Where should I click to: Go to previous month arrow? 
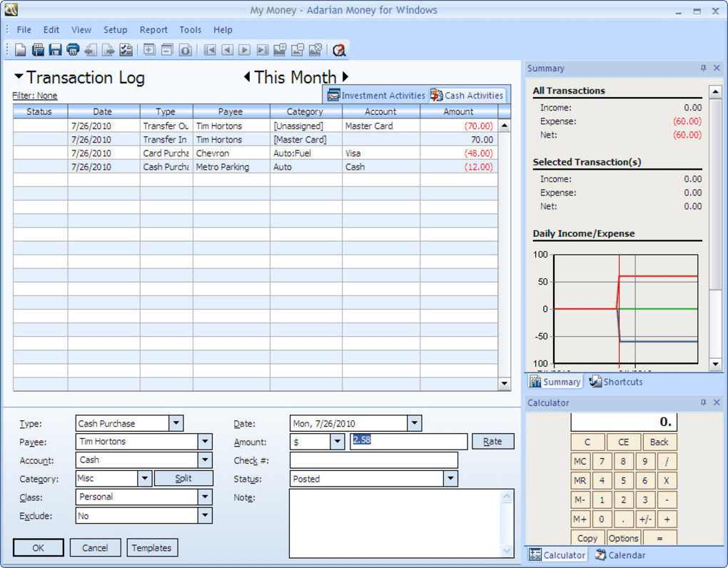247,77
